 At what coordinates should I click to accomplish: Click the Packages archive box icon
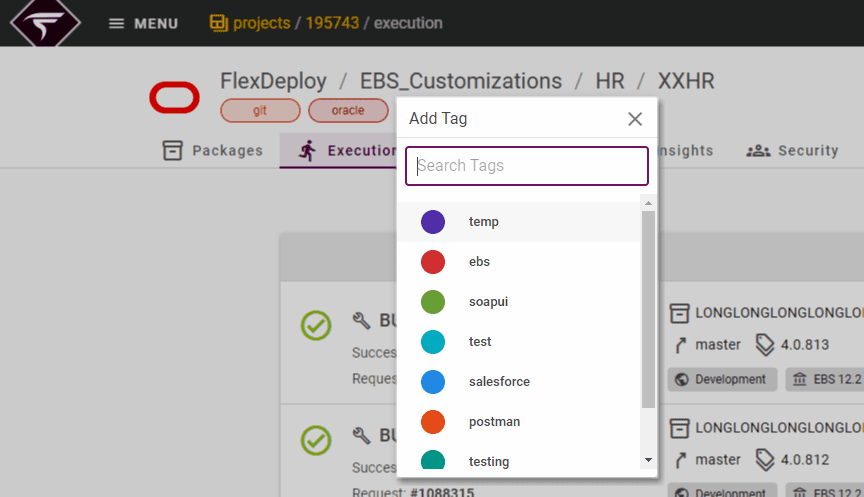coord(172,150)
